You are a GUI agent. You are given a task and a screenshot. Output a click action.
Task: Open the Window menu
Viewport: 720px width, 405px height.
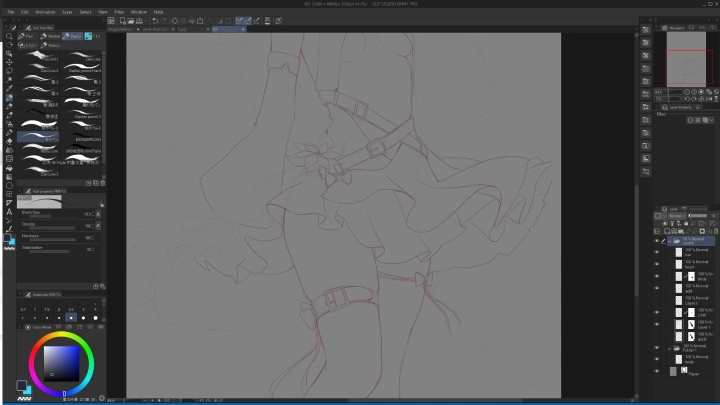(x=139, y=12)
